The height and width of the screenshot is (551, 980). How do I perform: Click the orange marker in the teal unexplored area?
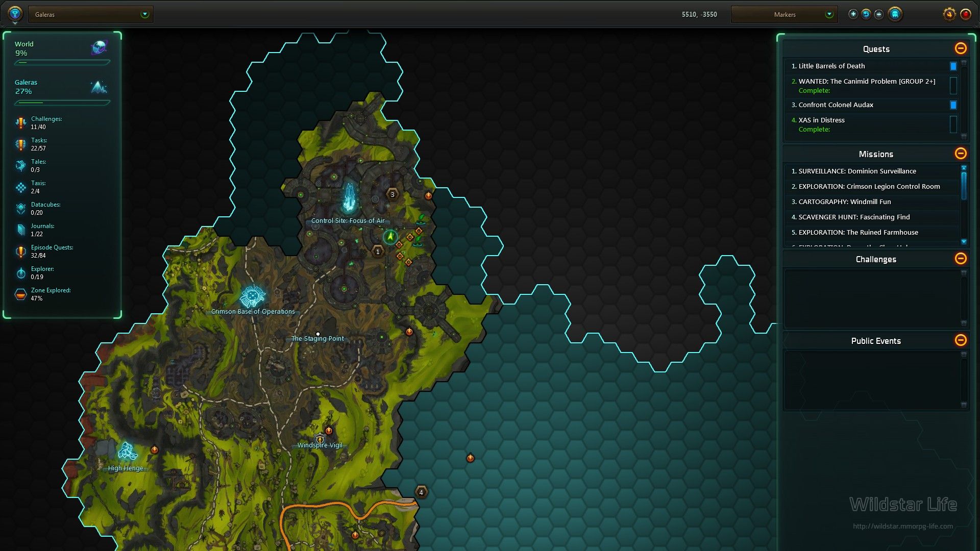(x=471, y=458)
